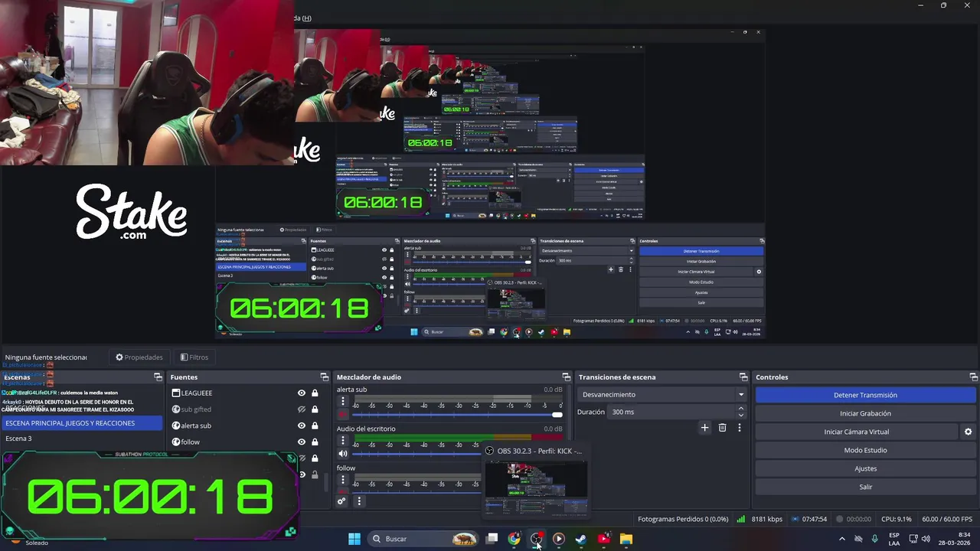
Task: Click the Salir button
Action: pos(865,487)
